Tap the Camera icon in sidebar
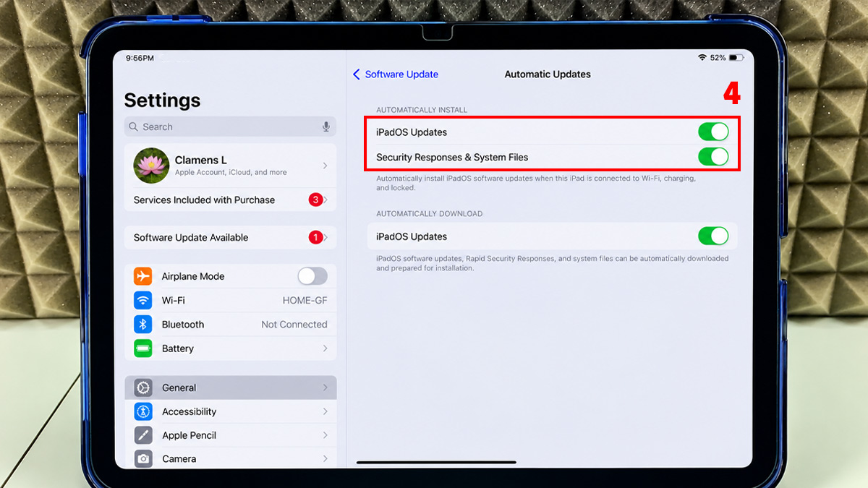The height and width of the screenshot is (488, 868). (143, 458)
